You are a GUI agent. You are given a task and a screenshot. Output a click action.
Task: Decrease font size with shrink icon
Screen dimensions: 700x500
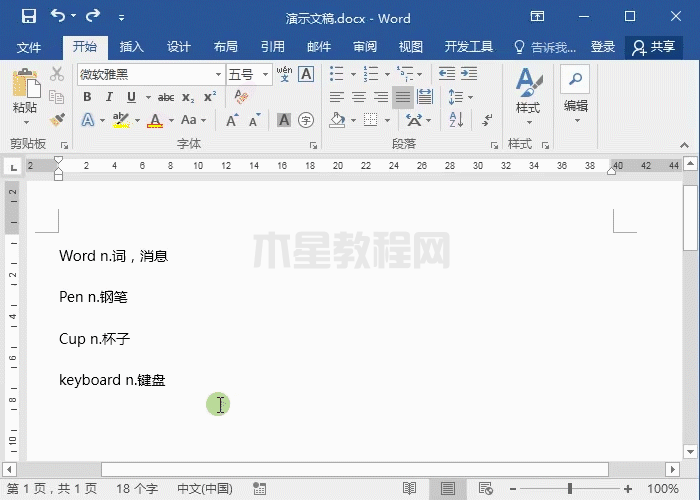pos(254,120)
